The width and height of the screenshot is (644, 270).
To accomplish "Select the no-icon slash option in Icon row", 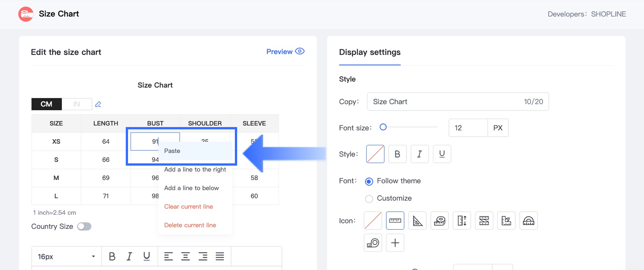I will coord(373,220).
